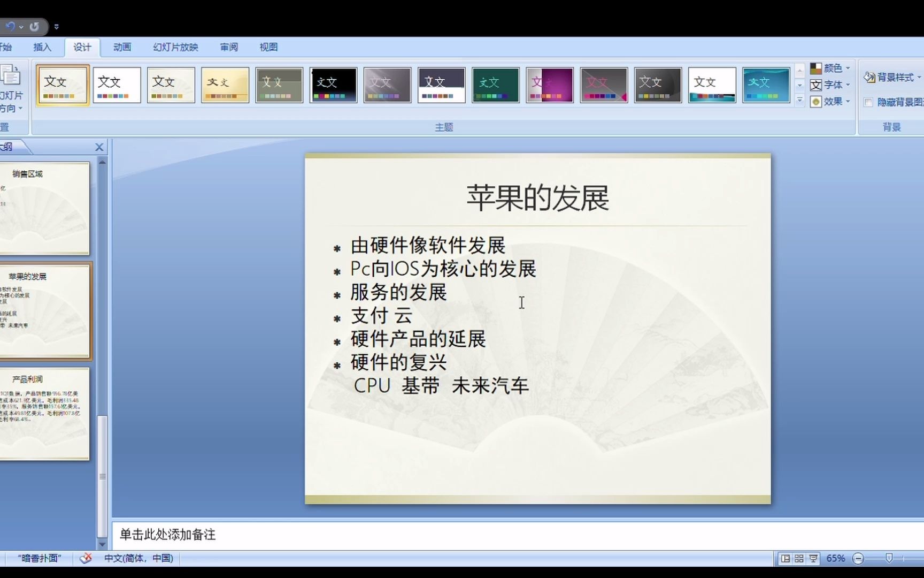Apply the twelfth charcoal gray theme thumbnail
Screen dimensions: 924x578
[x=658, y=85]
